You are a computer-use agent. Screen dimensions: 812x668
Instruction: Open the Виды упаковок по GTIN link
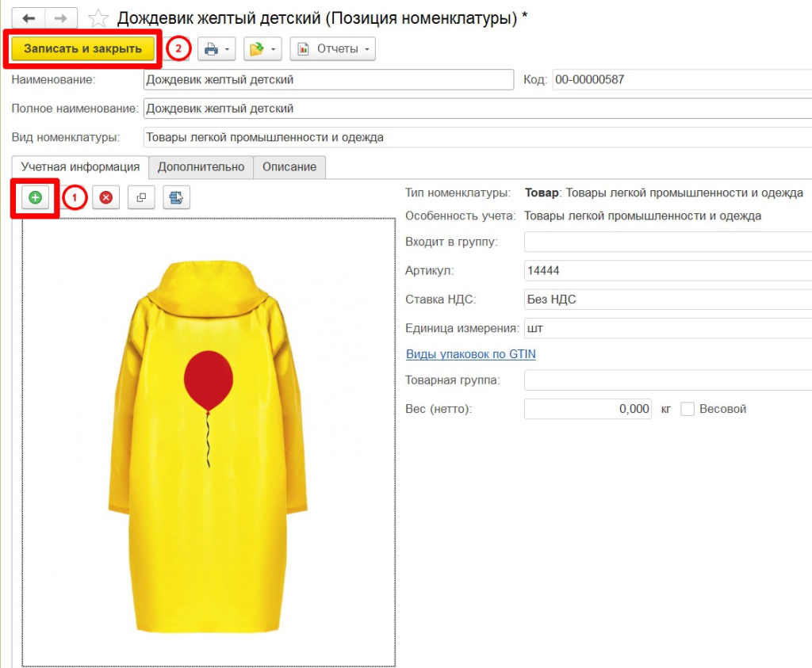(471, 354)
